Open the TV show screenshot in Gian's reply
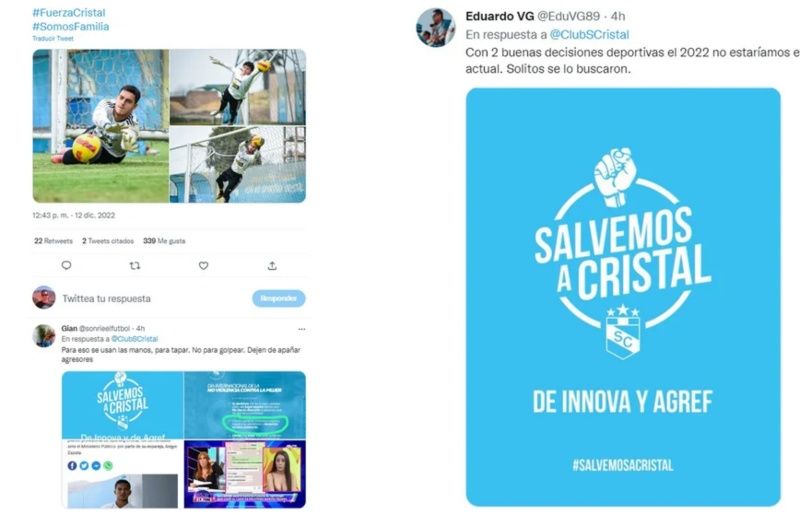Screen dimensions: 800x514 coord(245,474)
